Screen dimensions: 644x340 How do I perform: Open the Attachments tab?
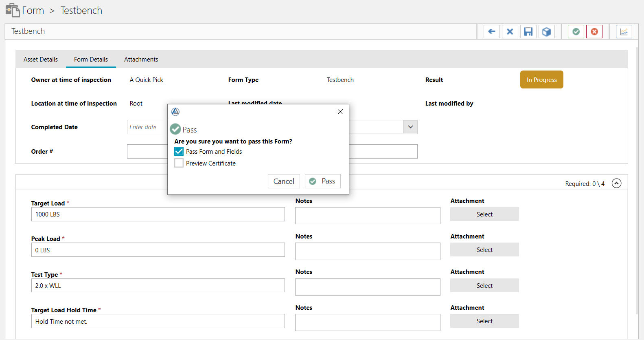(x=141, y=60)
